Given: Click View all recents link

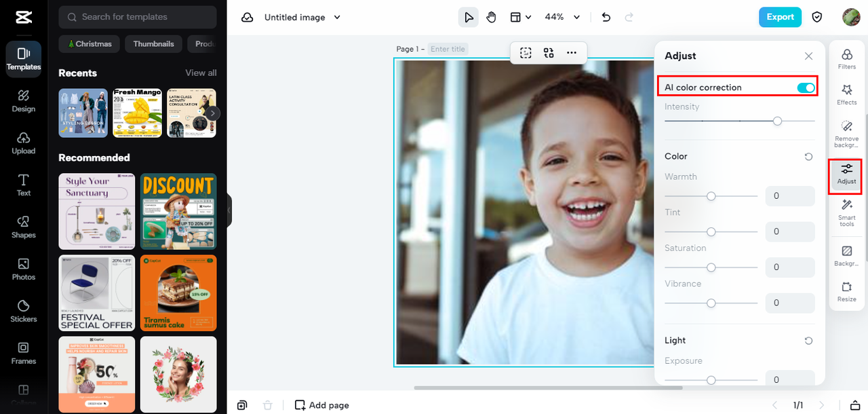Looking at the screenshot, I should (201, 73).
